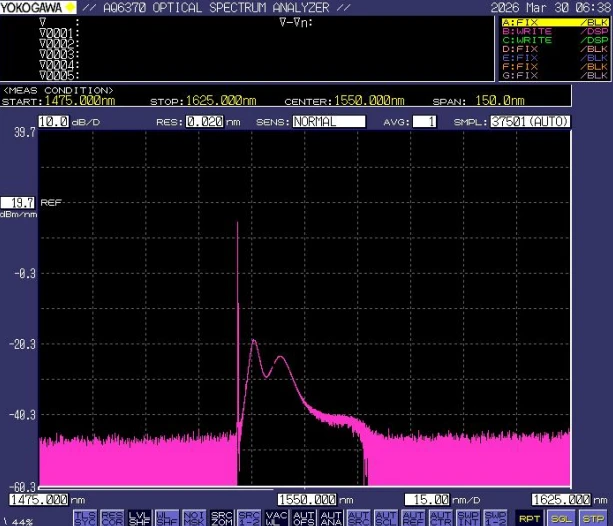The height and width of the screenshot is (526, 613).
Task: Click the CENTER 1550.000nm value
Action: pos(371,101)
